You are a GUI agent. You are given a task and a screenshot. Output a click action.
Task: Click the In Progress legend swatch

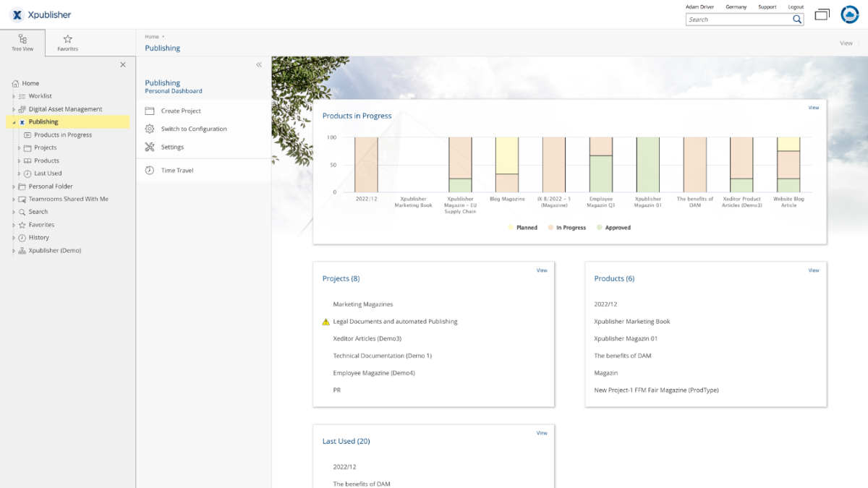[x=550, y=228]
